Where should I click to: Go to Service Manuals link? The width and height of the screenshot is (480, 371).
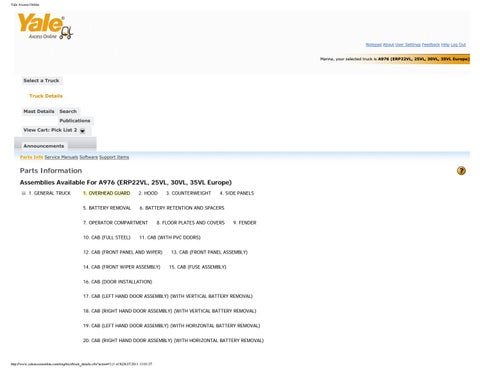[x=61, y=157]
